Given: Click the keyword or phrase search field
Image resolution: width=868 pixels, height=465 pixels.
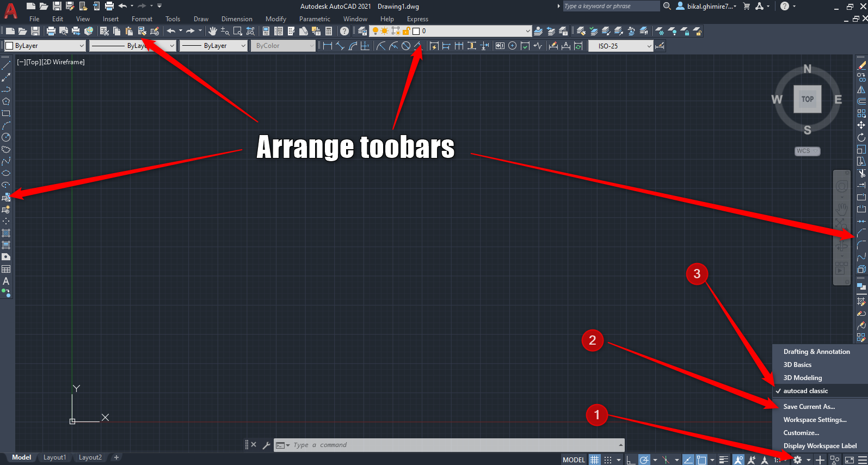Looking at the screenshot, I should click(x=611, y=6).
